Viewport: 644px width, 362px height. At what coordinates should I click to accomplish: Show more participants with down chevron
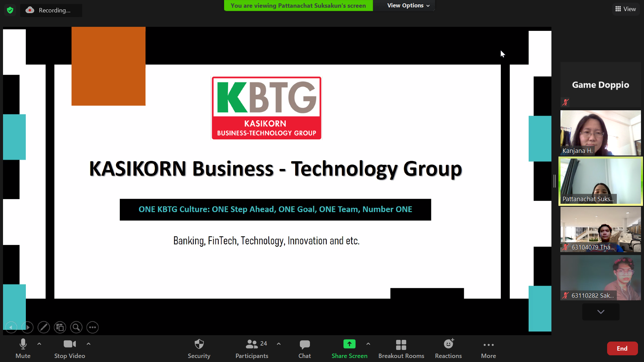(601, 312)
